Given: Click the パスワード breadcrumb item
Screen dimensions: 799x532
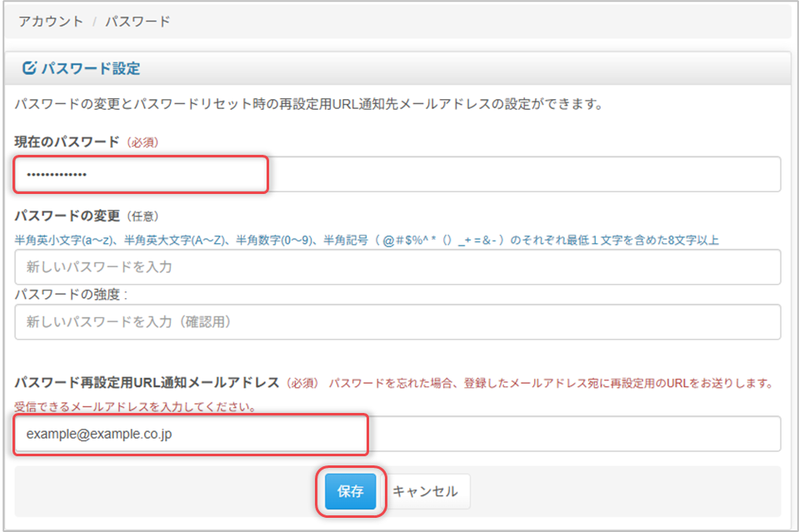Looking at the screenshot, I should tap(137, 22).
